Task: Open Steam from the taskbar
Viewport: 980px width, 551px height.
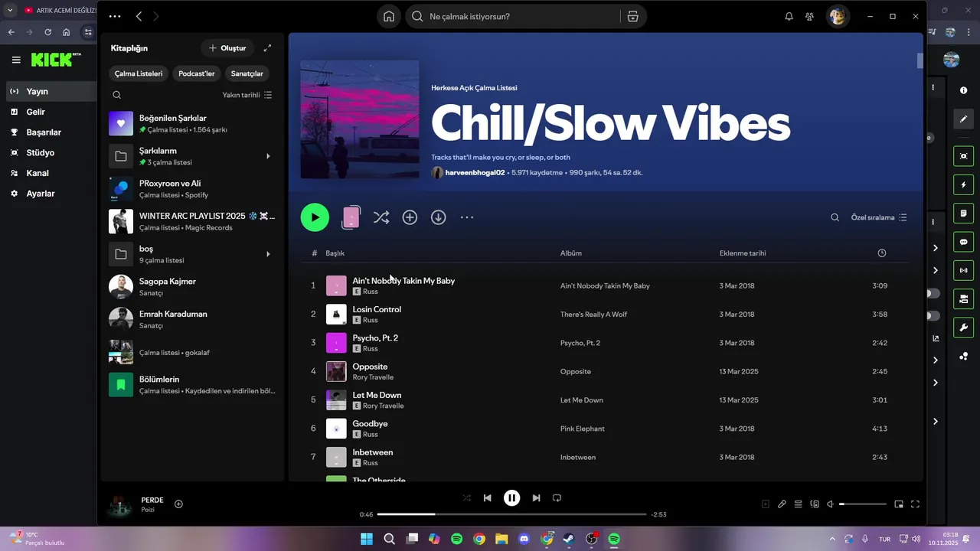Action: point(569,539)
